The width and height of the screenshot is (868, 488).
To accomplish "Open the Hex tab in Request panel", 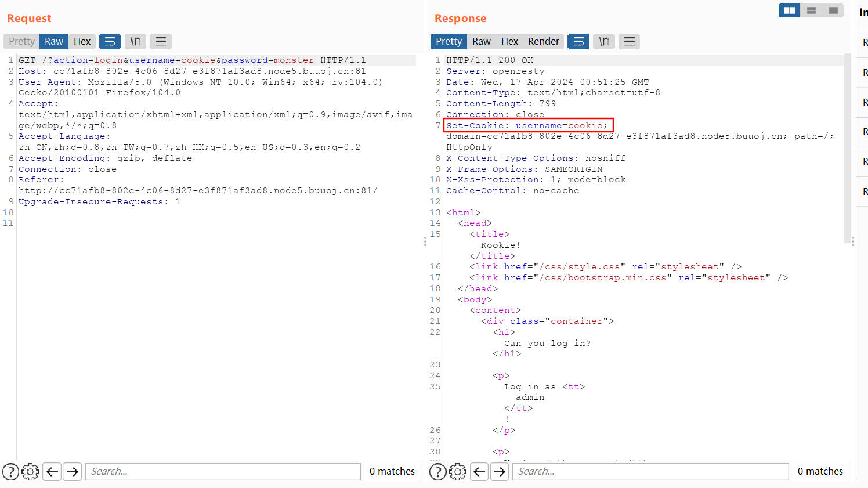I will (82, 41).
